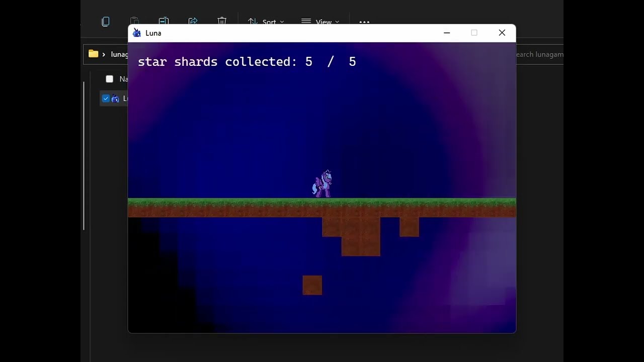Click the lone dirt block below platform

coord(312,285)
